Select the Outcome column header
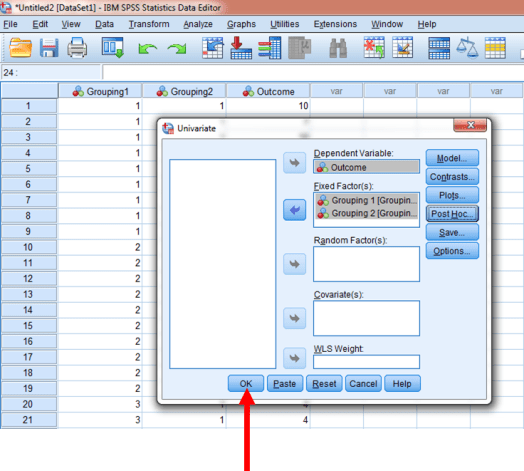524x471 pixels. point(268,91)
